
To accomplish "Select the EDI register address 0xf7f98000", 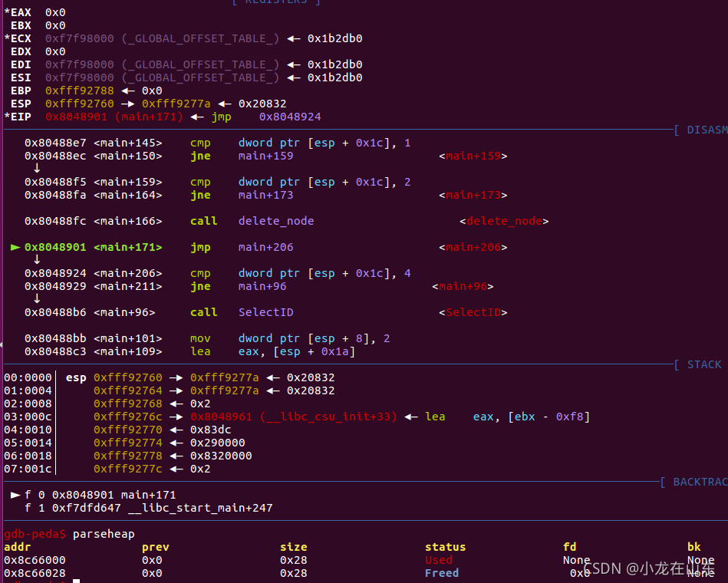I will pos(79,64).
